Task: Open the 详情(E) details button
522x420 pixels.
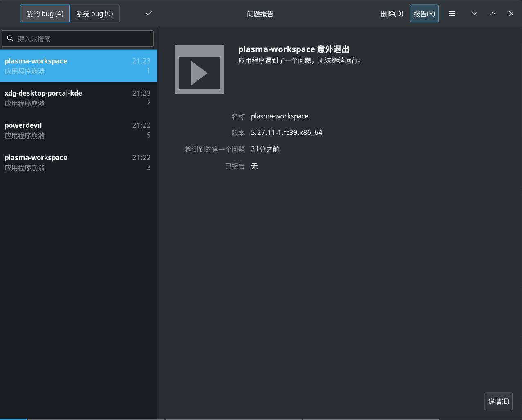Action: pos(498,401)
